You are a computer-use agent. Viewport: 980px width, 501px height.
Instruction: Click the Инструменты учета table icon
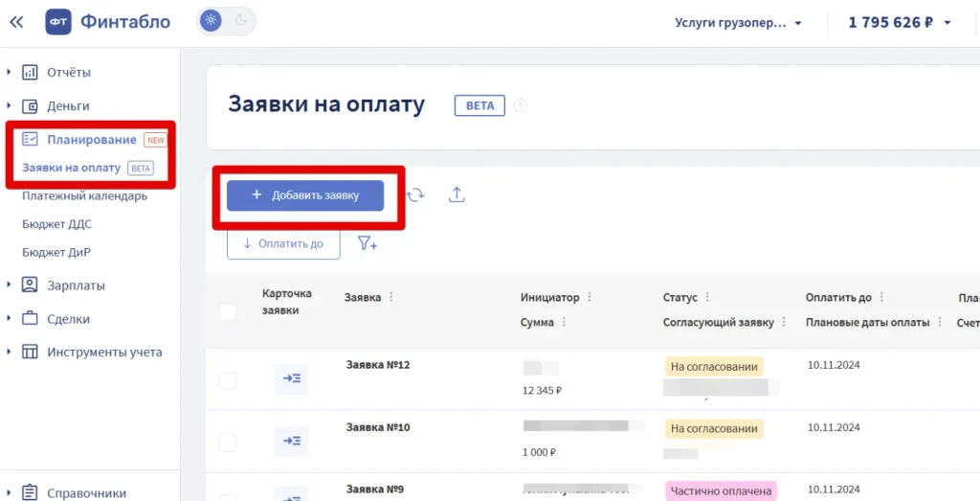pyautogui.click(x=30, y=353)
